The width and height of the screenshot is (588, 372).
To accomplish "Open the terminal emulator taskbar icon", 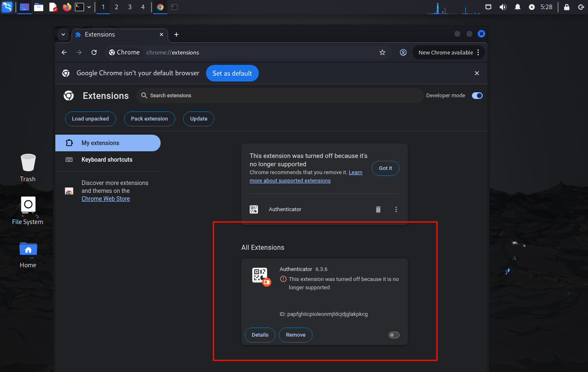I will pos(79,7).
